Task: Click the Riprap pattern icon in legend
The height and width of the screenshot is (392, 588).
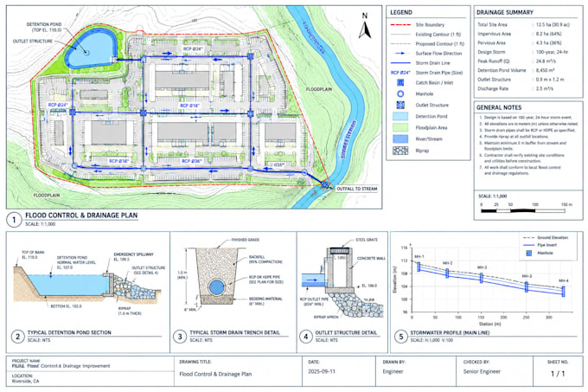Action: click(400, 151)
